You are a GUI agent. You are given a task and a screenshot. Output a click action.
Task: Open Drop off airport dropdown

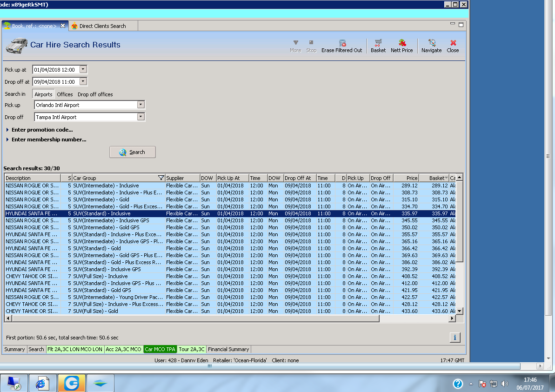click(141, 117)
